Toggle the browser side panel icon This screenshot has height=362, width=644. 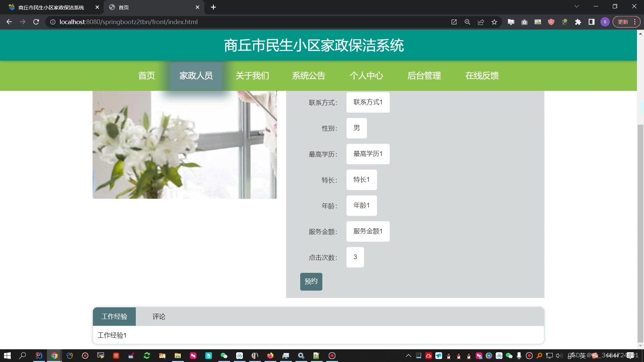point(591,22)
